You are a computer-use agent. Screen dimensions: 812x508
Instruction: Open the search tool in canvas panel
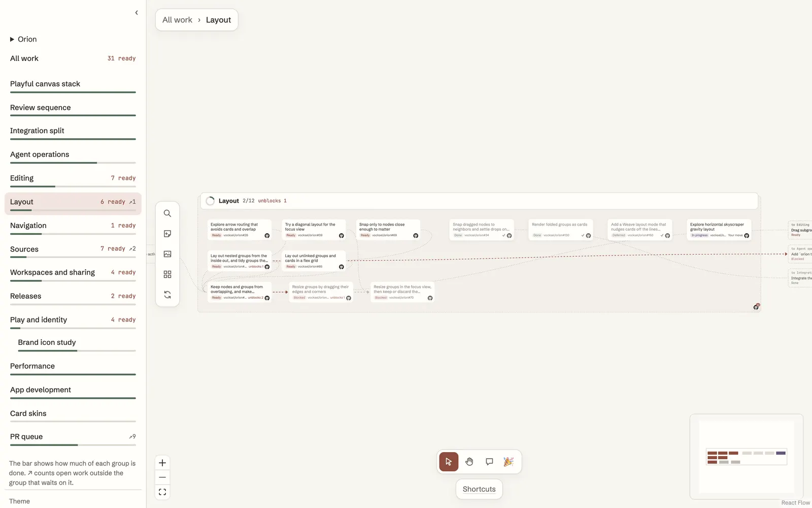coord(167,213)
